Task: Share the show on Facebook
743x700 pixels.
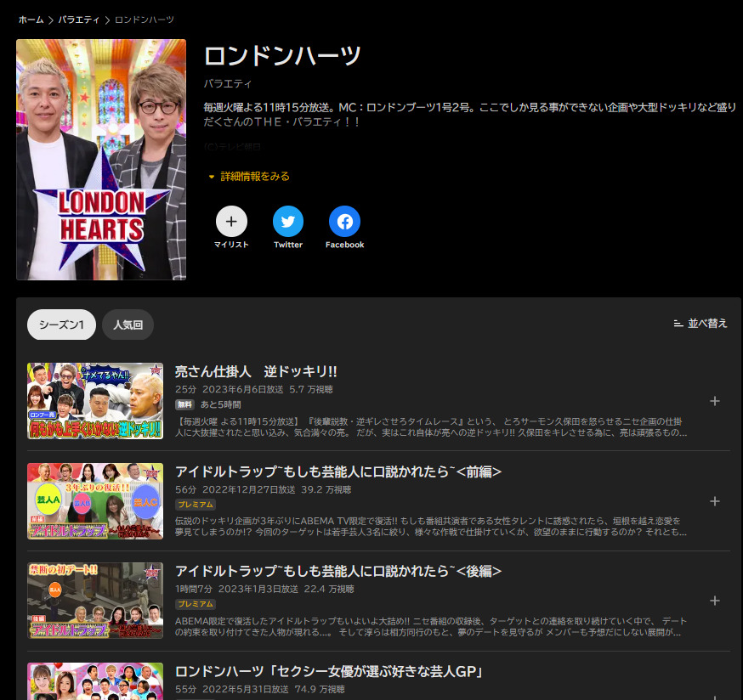Action: click(x=344, y=222)
